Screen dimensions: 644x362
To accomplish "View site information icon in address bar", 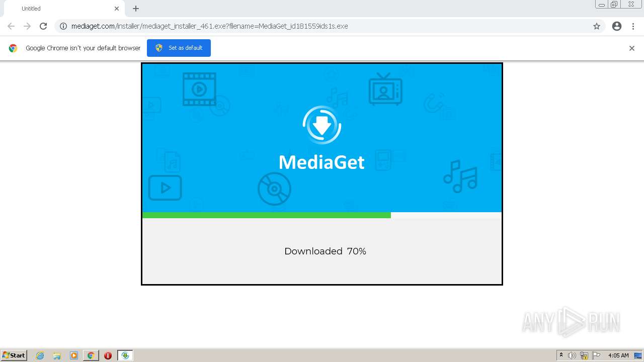I will pos(63,26).
